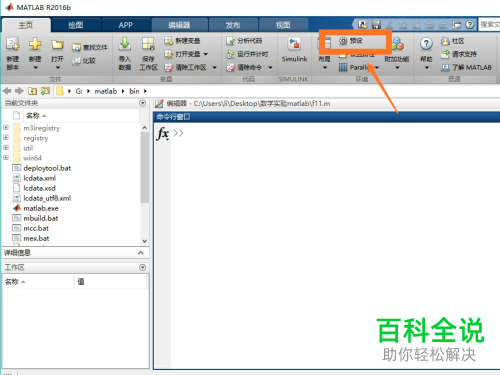500x375 pixels.
Task: Open Community (社区) link
Action: (x=452, y=41)
